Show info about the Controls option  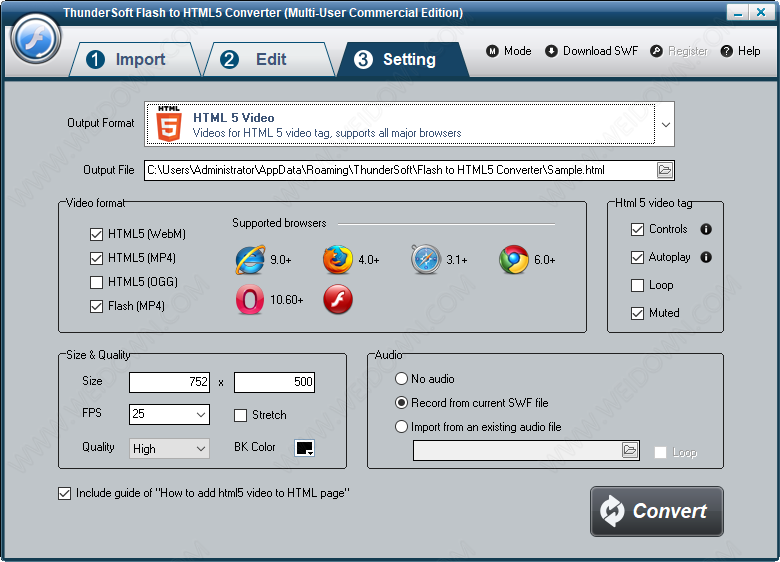pos(706,229)
